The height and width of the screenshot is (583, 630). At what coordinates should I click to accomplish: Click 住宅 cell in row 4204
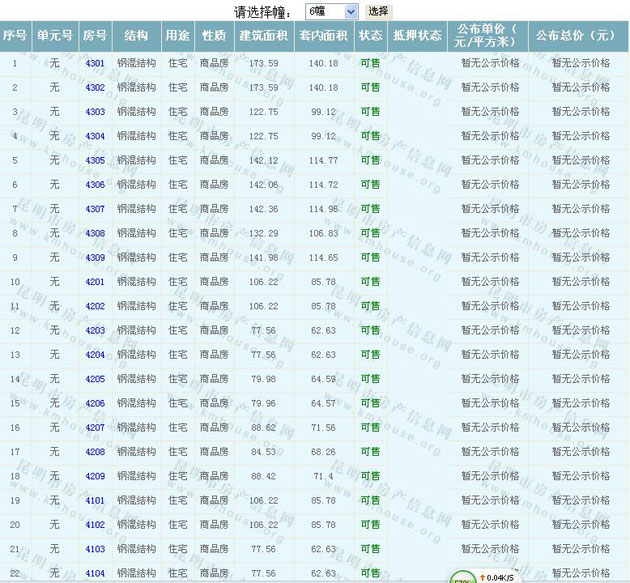[178, 355]
